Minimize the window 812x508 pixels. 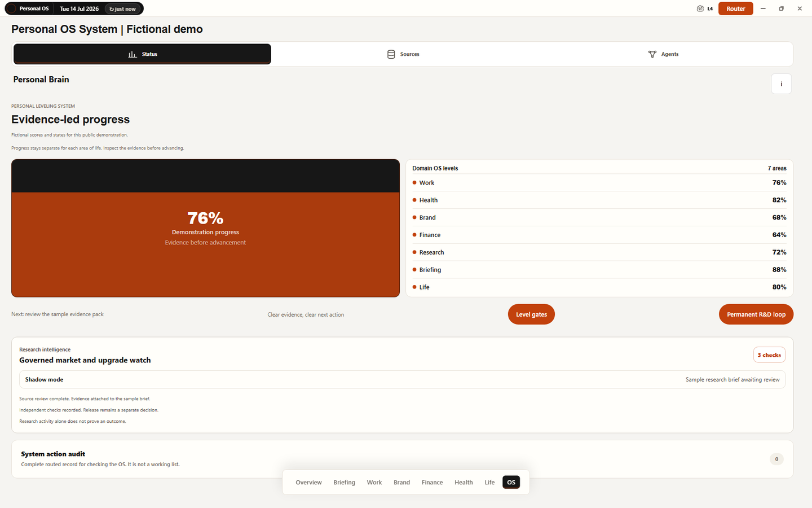[763, 8]
